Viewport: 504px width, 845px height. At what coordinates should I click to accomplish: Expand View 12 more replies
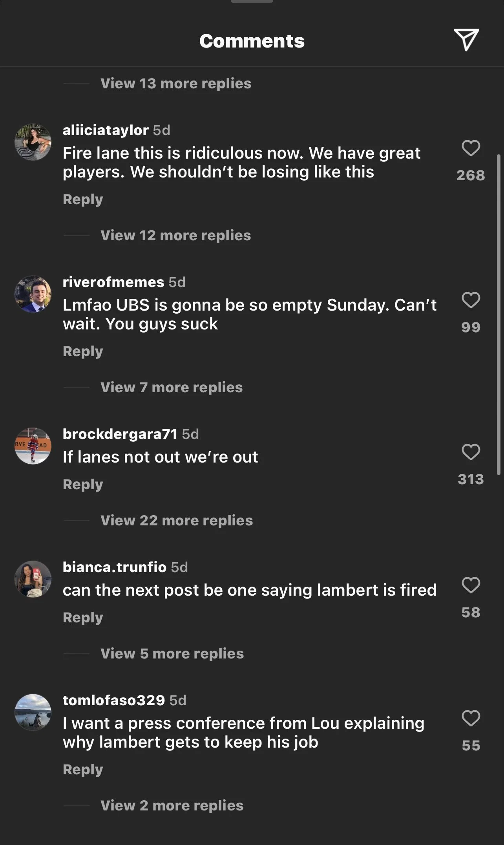click(x=175, y=235)
